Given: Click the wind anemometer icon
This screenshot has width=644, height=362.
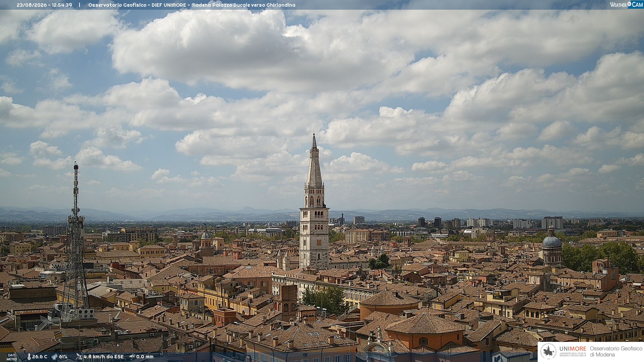Looking at the screenshot, I should tap(79, 357).
